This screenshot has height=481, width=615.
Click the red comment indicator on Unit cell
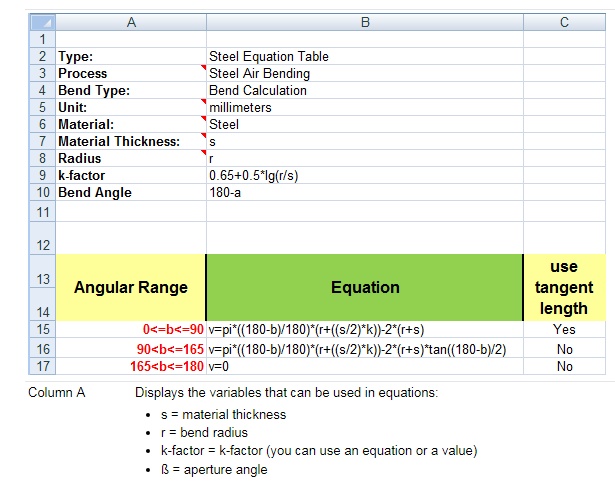204,102
